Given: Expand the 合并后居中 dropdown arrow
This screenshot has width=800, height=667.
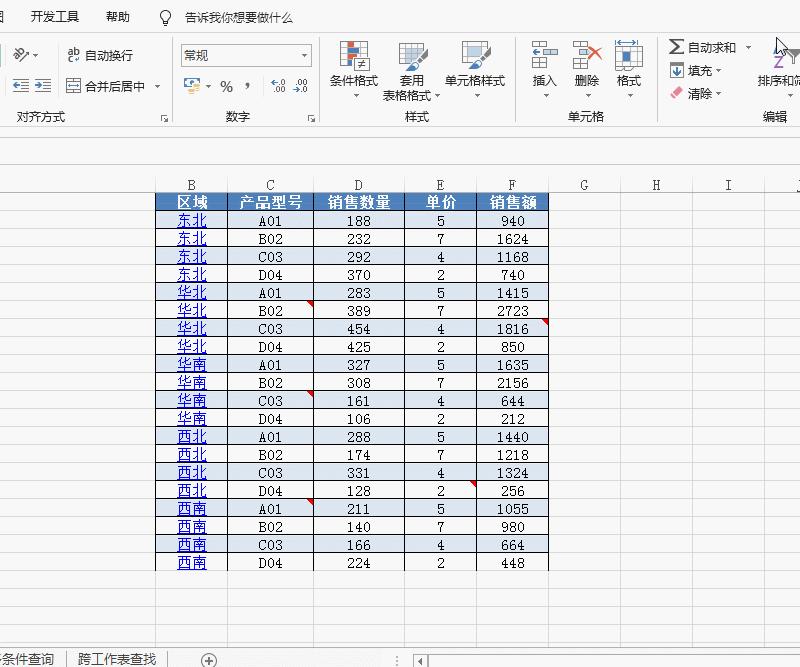Looking at the screenshot, I should (156, 87).
